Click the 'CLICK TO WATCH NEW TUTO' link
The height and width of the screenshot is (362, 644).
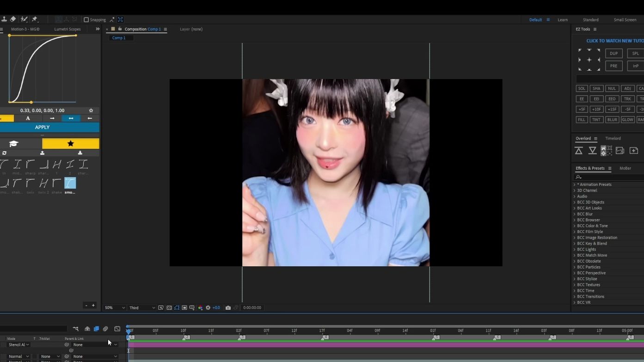pos(615,41)
